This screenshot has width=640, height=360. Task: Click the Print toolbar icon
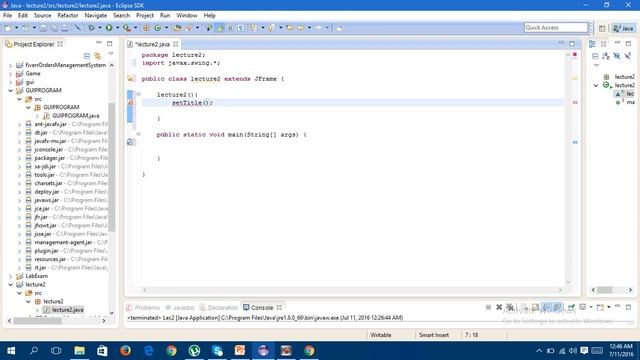coord(65,28)
